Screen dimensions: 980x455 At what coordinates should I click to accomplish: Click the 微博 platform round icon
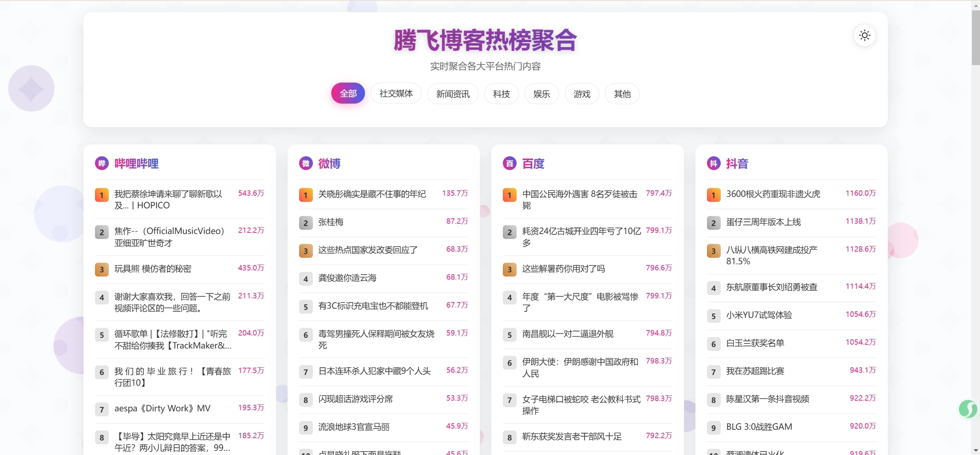pos(306,164)
